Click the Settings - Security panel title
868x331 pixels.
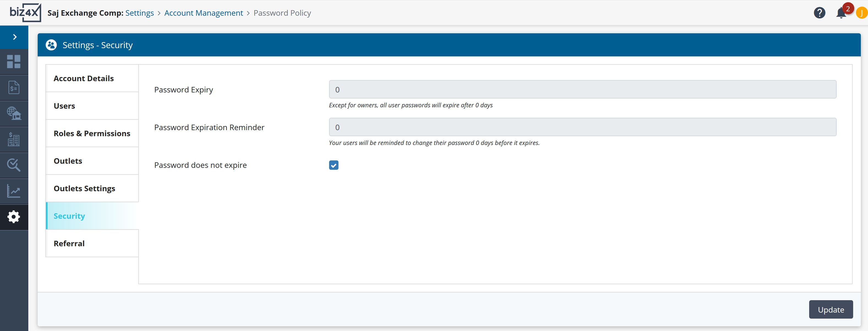click(98, 45)
